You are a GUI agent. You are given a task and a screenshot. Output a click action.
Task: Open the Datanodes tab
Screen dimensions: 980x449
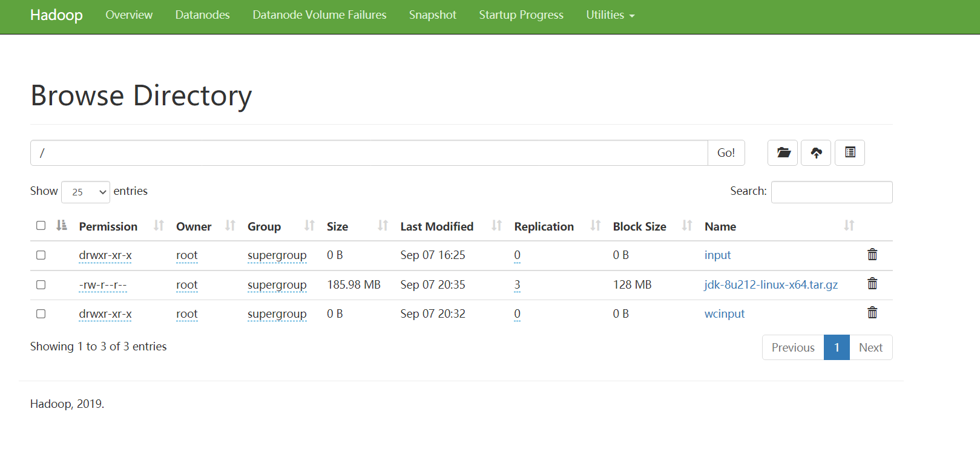tap(202, 15)
